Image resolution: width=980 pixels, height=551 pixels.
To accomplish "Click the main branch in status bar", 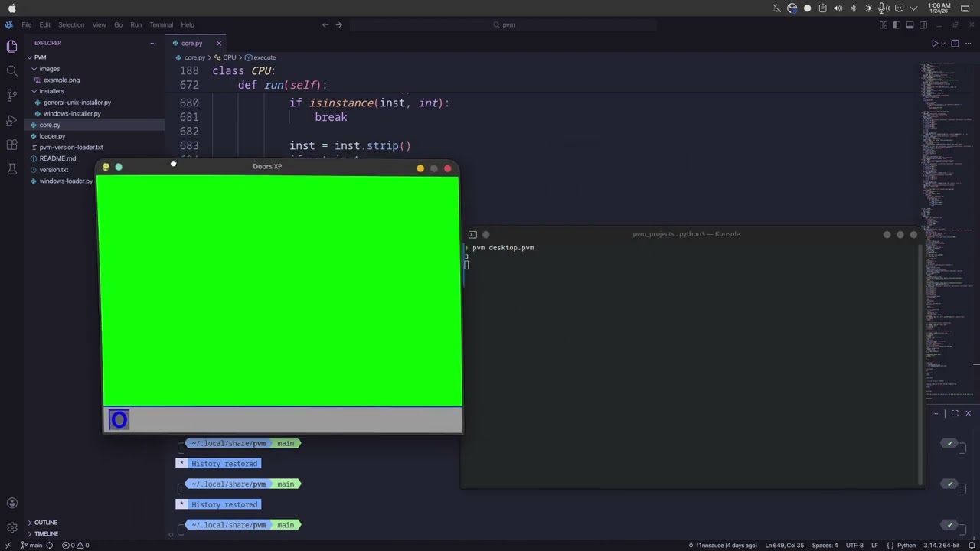I will coord(31,546).
